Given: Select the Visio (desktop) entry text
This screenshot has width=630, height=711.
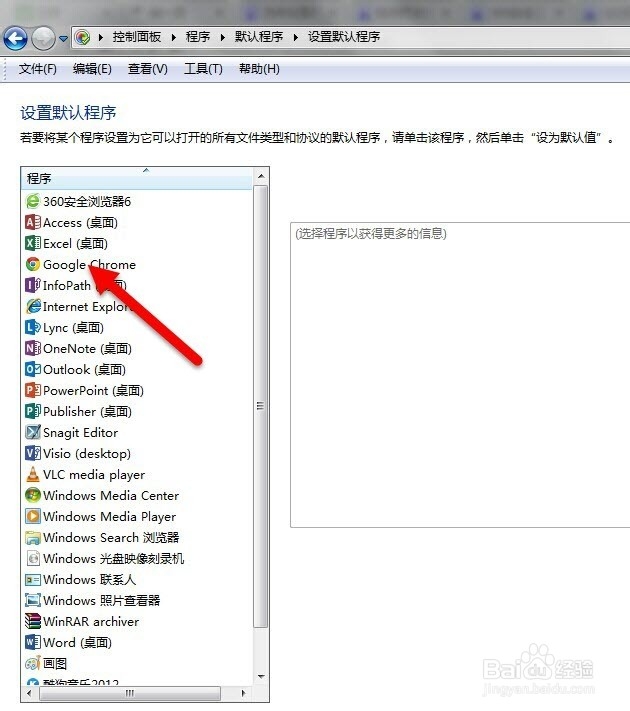Looking at the screenshot, I should (x=87, y=454).
